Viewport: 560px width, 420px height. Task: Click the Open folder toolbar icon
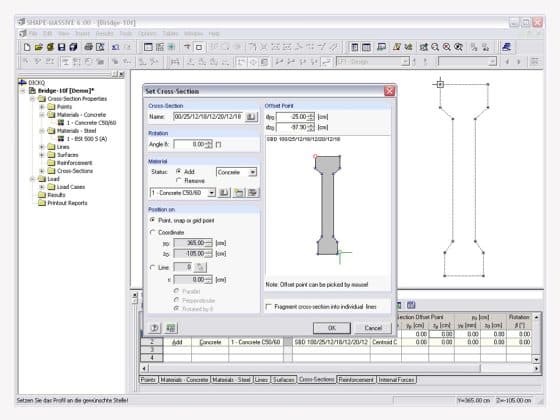tap(39, 47)
